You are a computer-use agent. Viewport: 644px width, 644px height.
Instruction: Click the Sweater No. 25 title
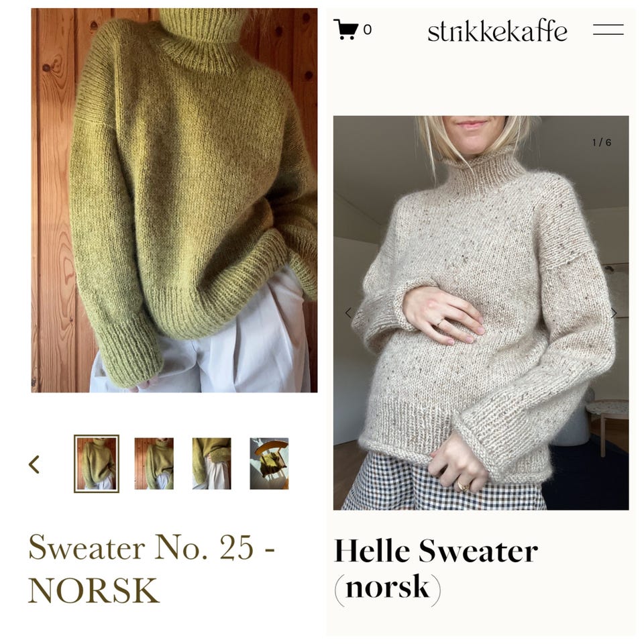(152, 568)
